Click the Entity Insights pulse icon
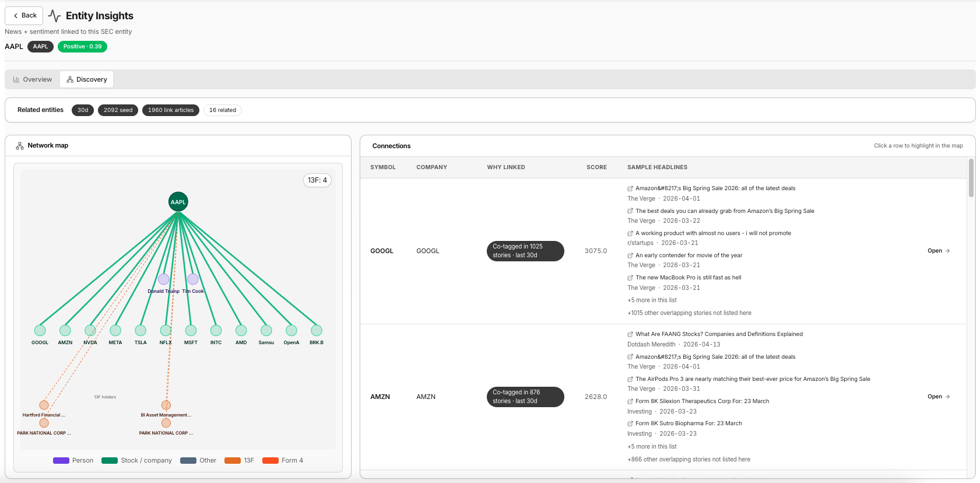This screenshot has height=483, width=980. coord(54,16)
